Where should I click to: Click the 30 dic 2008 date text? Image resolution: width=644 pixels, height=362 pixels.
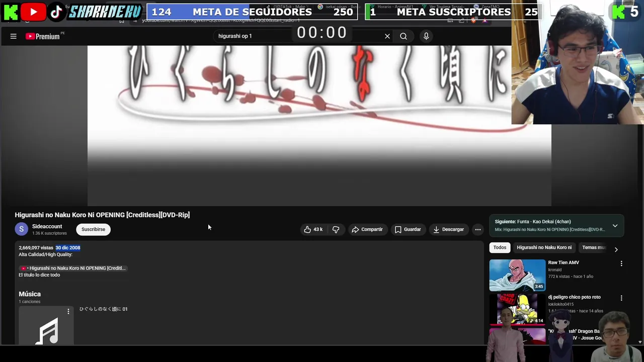click(x=68, y=247)
